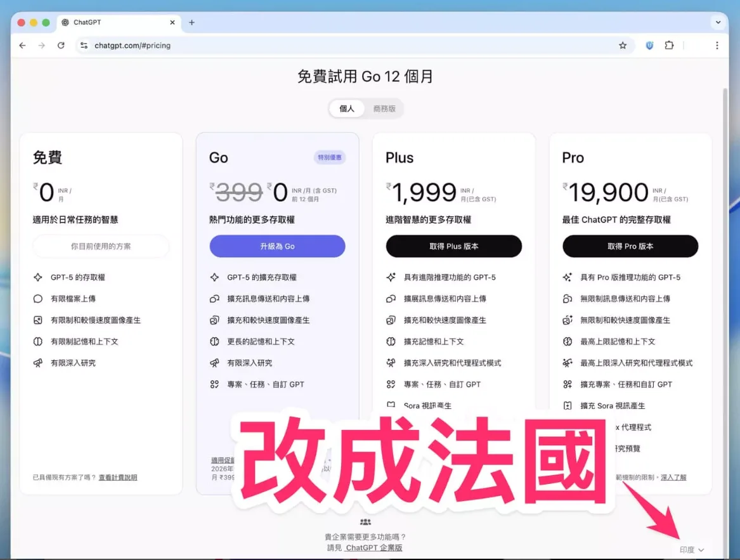
Task: Click the 升級為 Go button
Action: (277, 246)
